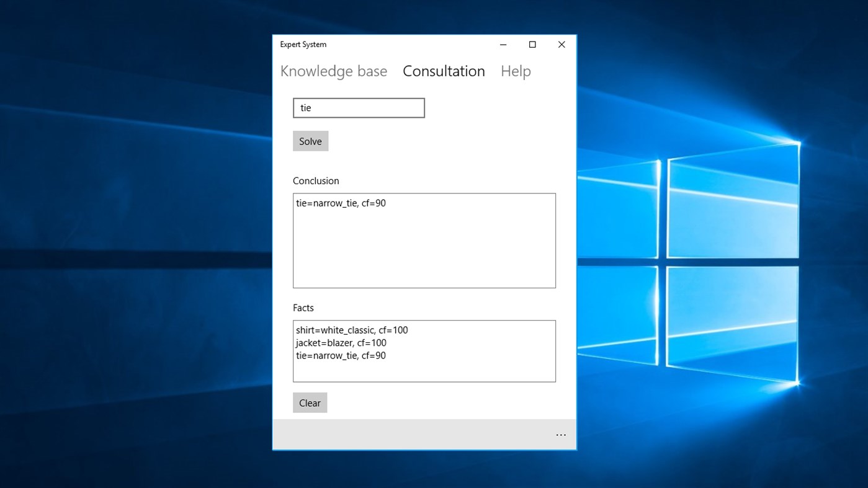This screenshot has width=868, height=488.
Task: Select the Consultation tab
Action: [x=444, y=71]
